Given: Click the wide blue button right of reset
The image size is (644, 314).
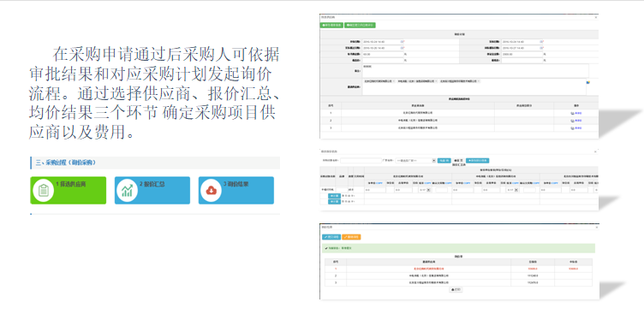Looking at the screenshot, I should click(x=477, y=161).
